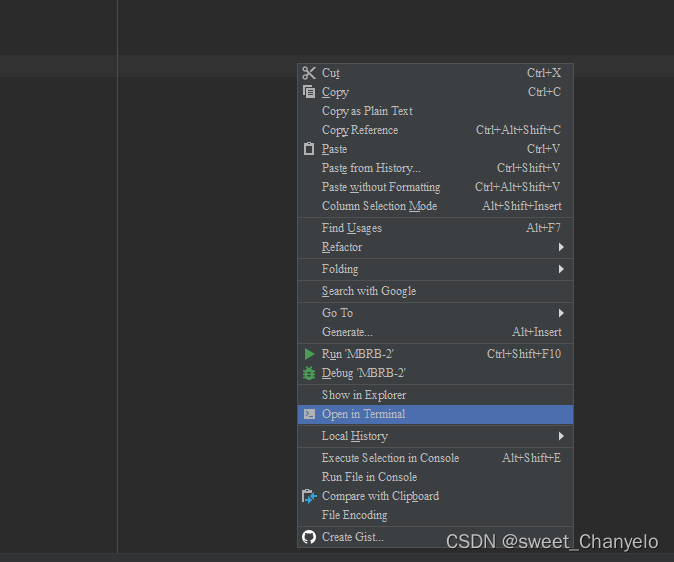Select Show in Explorer
Screen dimensions: 674x562
(435, 395)
